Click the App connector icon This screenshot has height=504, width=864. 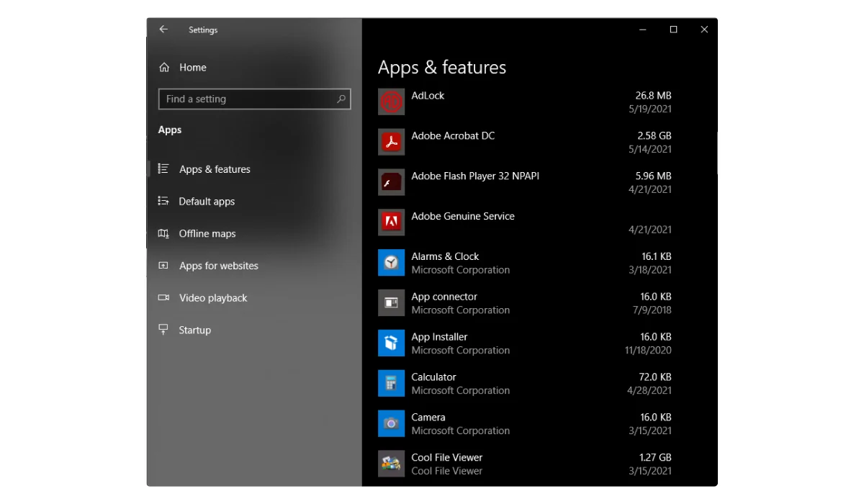coord(391,303)
